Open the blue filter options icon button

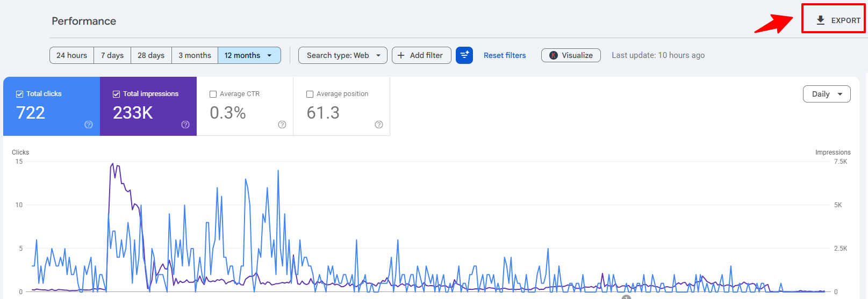tap(464, 55)
